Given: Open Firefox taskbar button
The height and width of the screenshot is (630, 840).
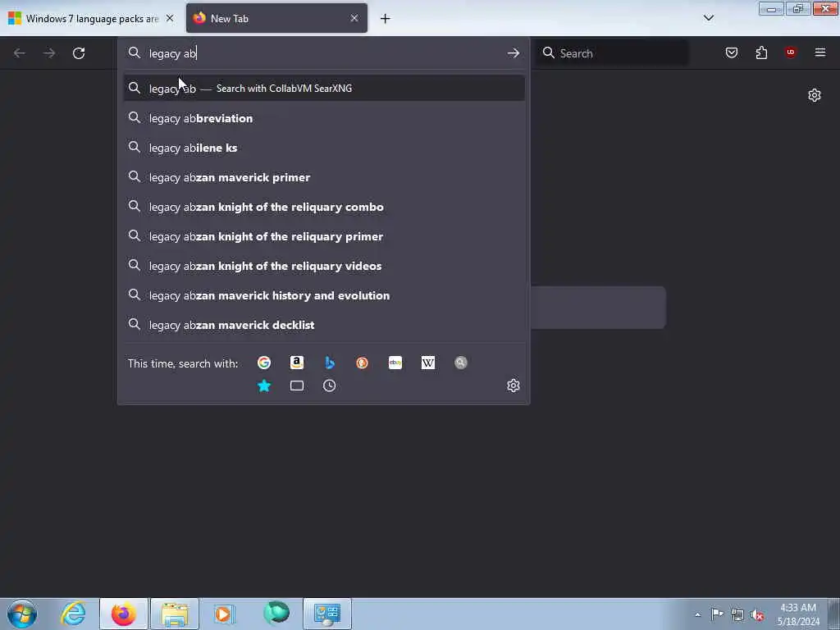Looking at the screenshot, I should [124, 614].
